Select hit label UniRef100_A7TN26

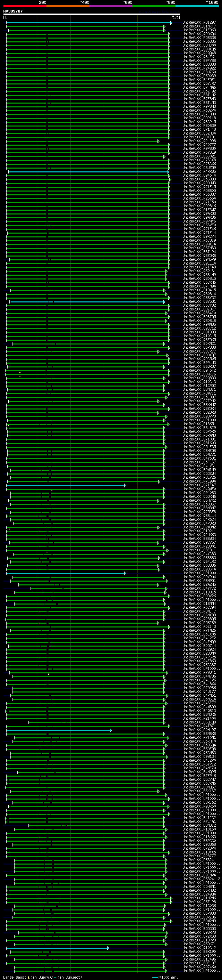(199, 631)
